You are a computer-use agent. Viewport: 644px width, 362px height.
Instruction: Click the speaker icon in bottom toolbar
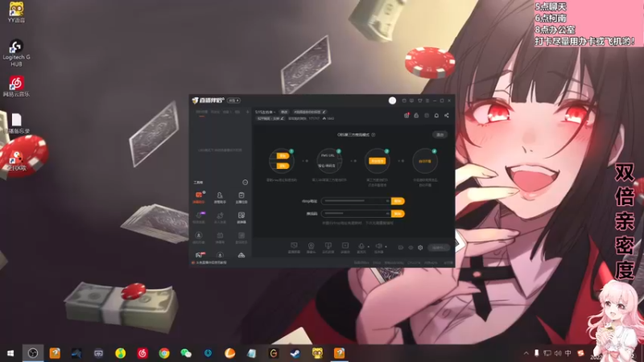tap(378, 247)
